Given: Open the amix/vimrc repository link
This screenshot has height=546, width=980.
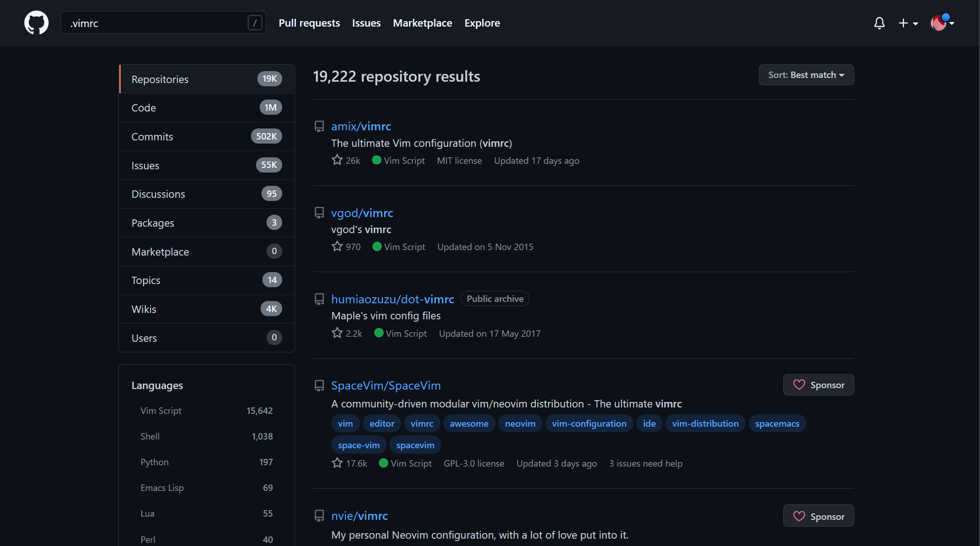Looking at the screenshot, I should coord(361,126).
